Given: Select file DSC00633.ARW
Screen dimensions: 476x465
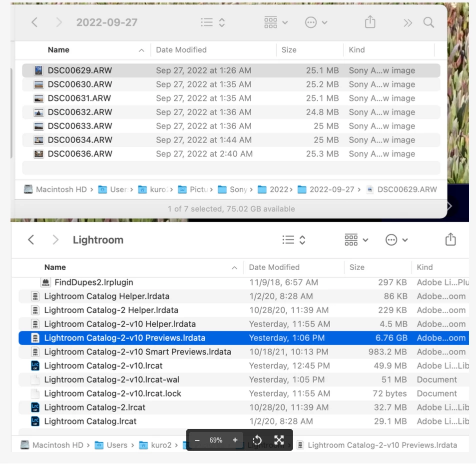Looking at the screenshot, I should click(231, 126).
